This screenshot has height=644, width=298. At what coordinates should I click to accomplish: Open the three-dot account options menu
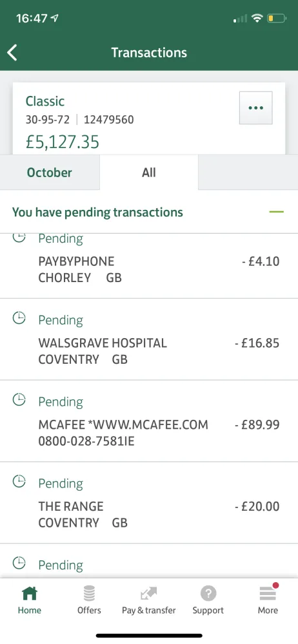coord(255,108)
